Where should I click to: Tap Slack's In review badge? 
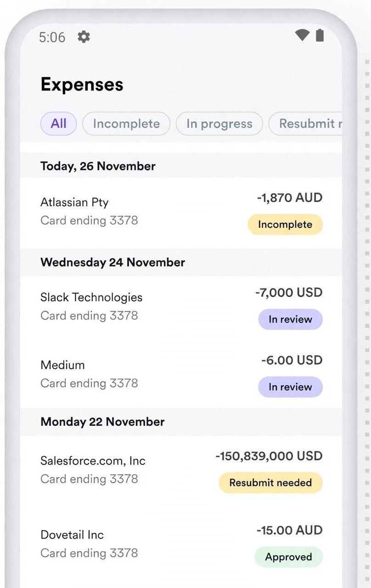pos(290,319)
